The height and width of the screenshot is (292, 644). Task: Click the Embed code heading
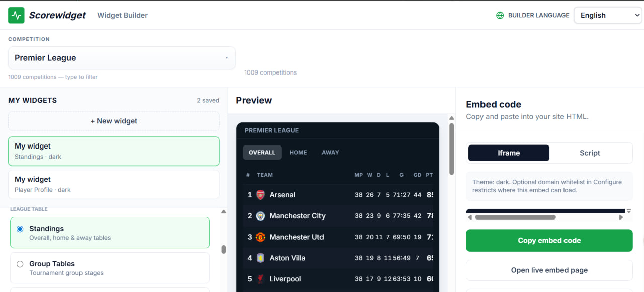(x=494, y=104)
